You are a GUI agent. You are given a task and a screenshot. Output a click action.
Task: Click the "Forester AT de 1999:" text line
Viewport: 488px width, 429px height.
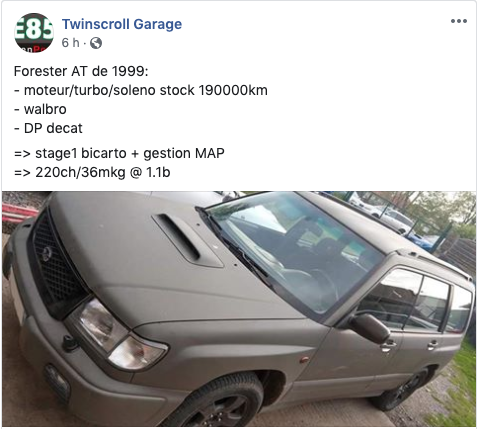coord(81,71)
